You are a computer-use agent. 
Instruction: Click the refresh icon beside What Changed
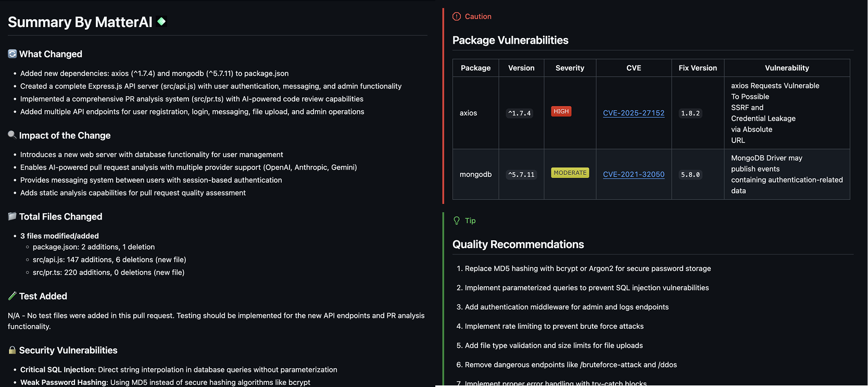point(12,54)
